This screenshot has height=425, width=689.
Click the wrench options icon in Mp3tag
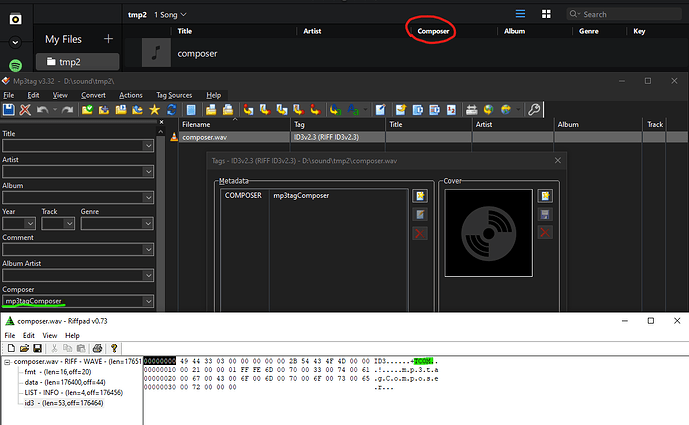click(535, 109)
